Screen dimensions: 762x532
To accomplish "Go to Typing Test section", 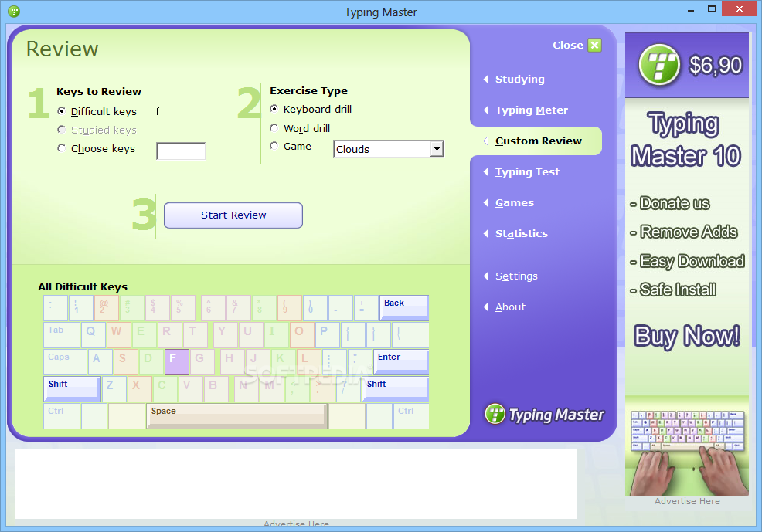I will [x=527, y=172].
